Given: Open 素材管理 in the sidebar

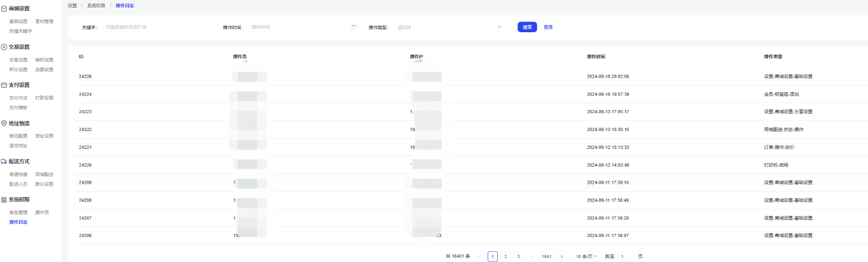Looking at the screenshot, I should (x=44, y=21).
